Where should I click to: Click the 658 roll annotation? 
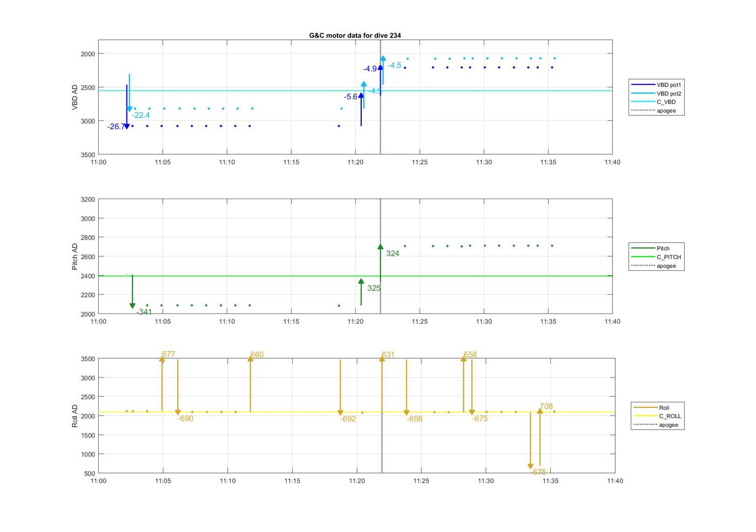pyautogui.click(x=470, y=354)
